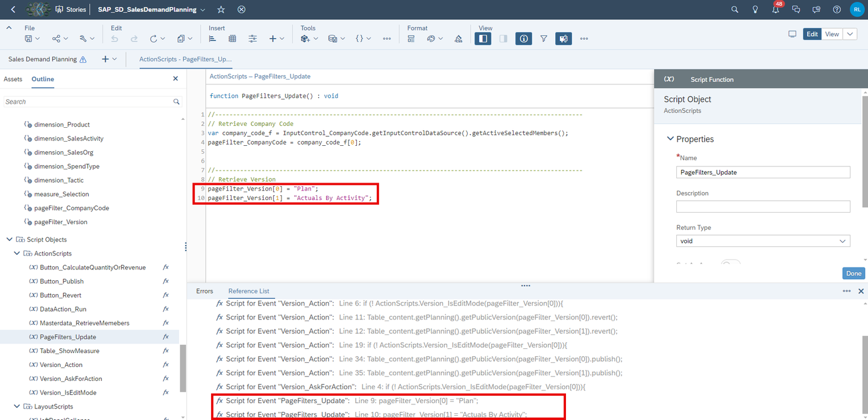Click the Share icon under File
This screenshot has height=420, width=868.
[x=56, y=39]
